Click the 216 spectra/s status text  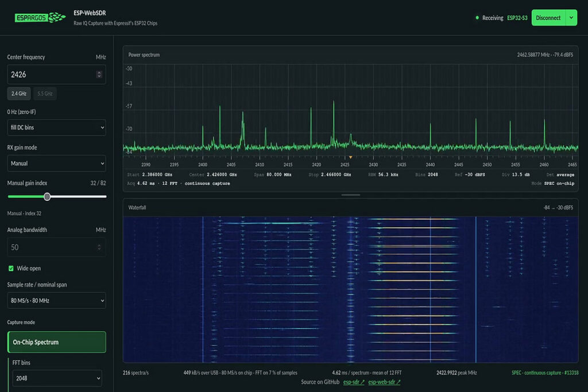click(x=136, y=372)
